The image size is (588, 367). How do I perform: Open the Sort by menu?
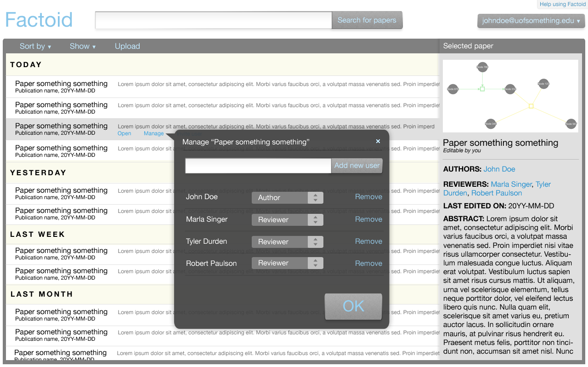(35, 46)
